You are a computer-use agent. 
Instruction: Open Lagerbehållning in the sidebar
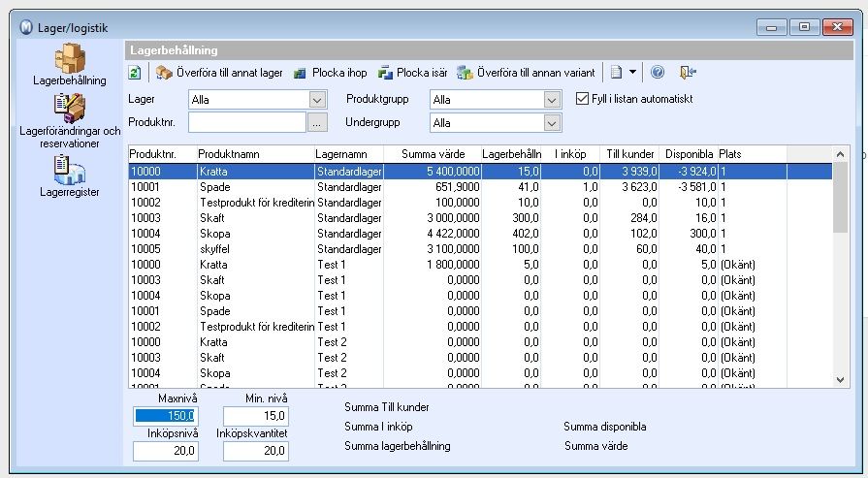[70, 65]
